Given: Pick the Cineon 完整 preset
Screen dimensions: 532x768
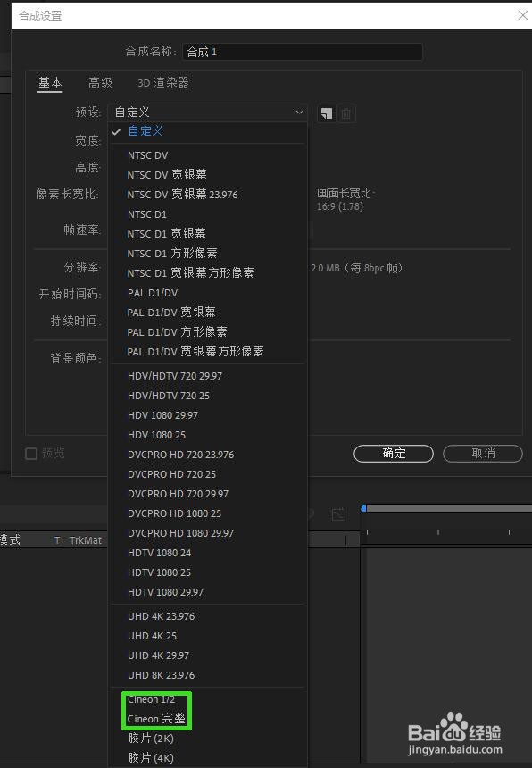Looking at the screenshot, I should pyautogui.click(x=208, y=719).
